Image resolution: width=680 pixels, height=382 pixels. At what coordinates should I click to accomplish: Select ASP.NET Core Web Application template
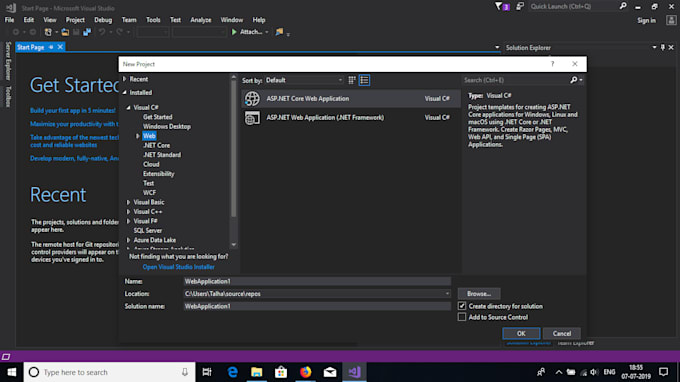351,99
